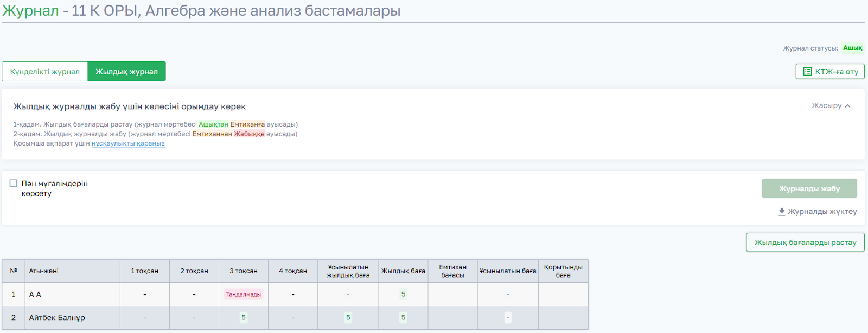This screenshot has width=868, height=333.
Task: Click the Аты-жөні column header
Action: point(72,271)
